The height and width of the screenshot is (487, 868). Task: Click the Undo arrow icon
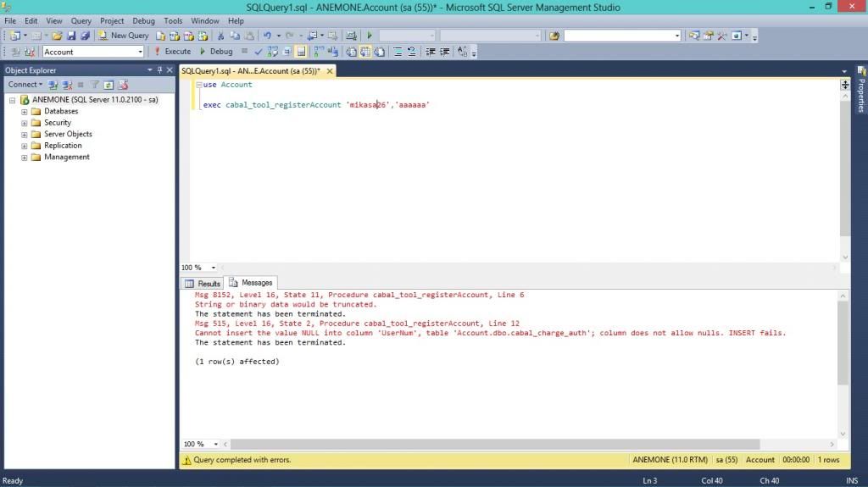(x=267, y=36)
